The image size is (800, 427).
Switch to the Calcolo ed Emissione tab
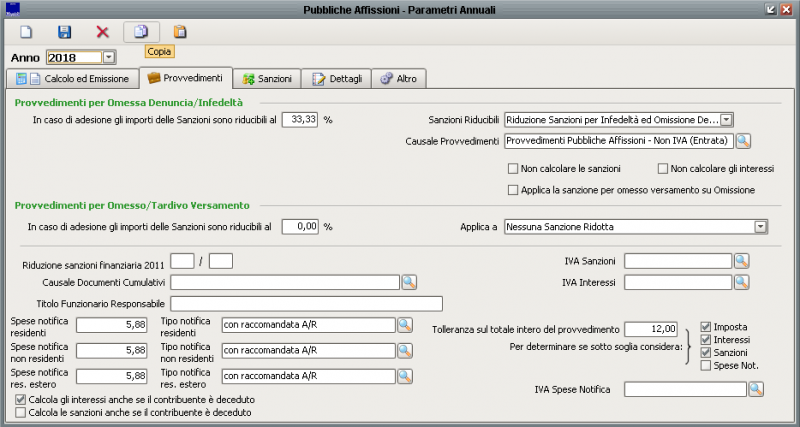pyautogui.click(x=70, y=78)
